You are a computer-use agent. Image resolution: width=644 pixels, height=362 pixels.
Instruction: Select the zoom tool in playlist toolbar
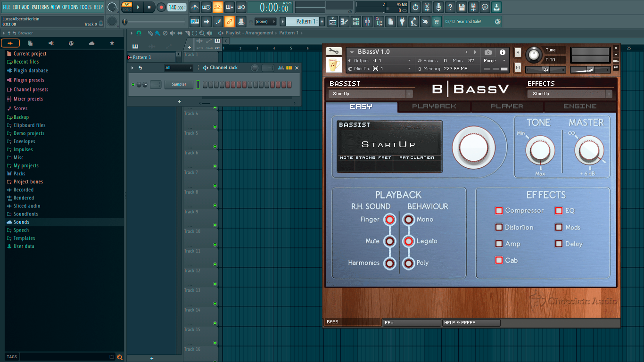click(x=202, y=33)
